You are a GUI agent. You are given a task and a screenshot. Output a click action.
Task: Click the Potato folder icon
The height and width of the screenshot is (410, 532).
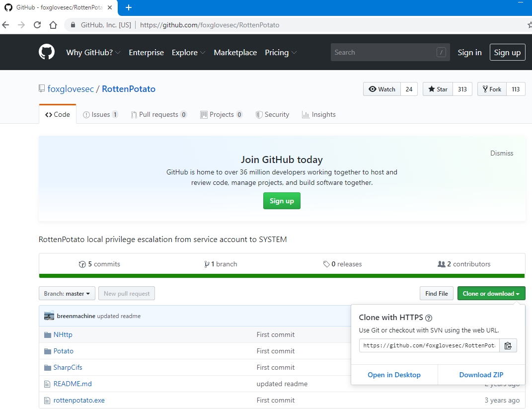(x=48, y=351)
